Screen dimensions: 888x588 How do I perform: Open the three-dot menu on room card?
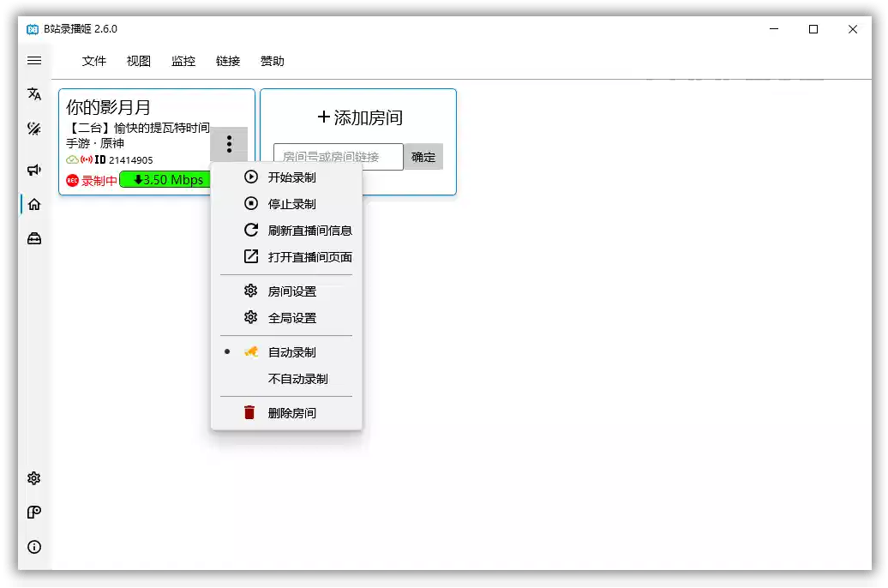pos(229,144)
